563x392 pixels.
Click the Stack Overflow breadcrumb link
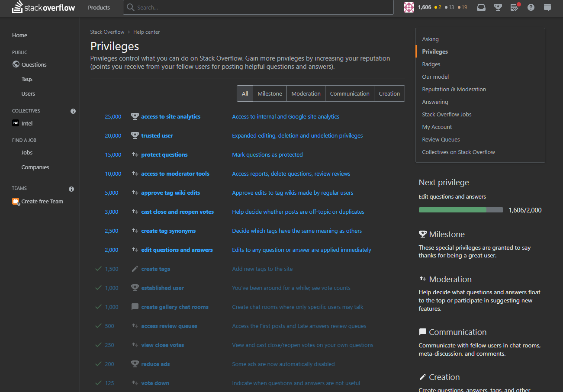pyautogui.click(x=107, y=32)
